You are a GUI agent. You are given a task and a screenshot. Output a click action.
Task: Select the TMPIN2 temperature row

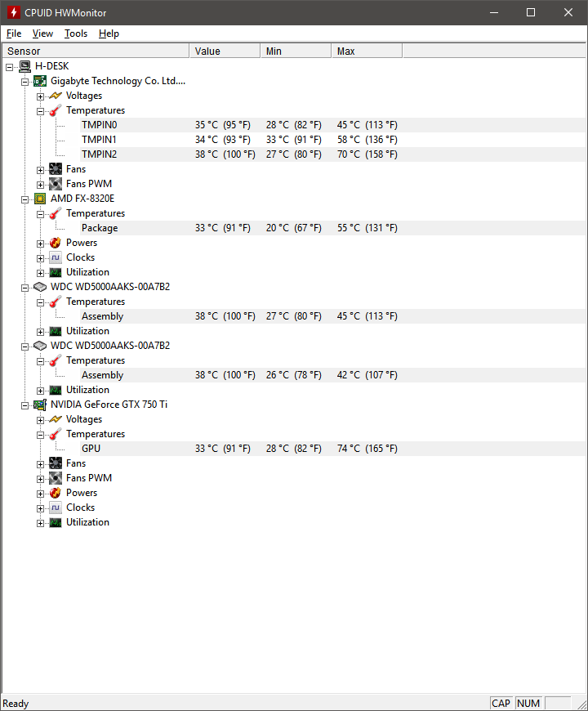pos(99,154)
